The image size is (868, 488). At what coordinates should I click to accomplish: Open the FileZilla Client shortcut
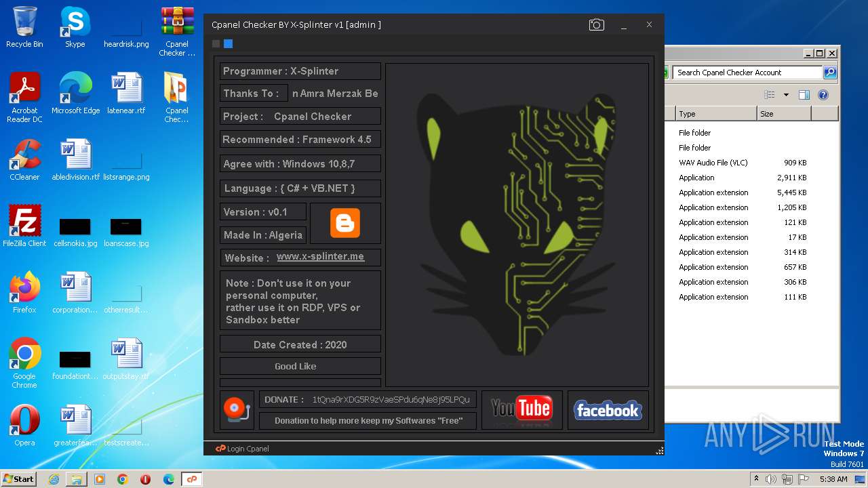pyautogui.click(x=24, y=226)
